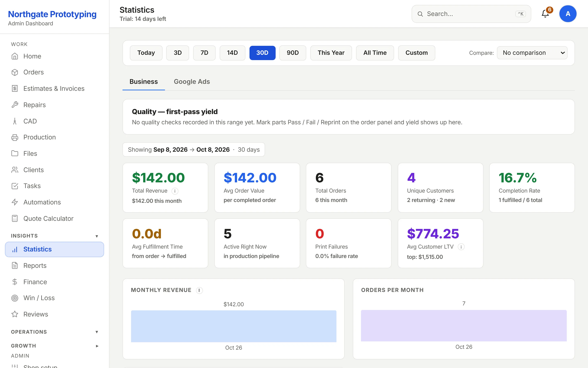Image resolution: width=588 pixels, height=368 pixels.
Task: Select the All Time range button
Action: pos(375,53)
